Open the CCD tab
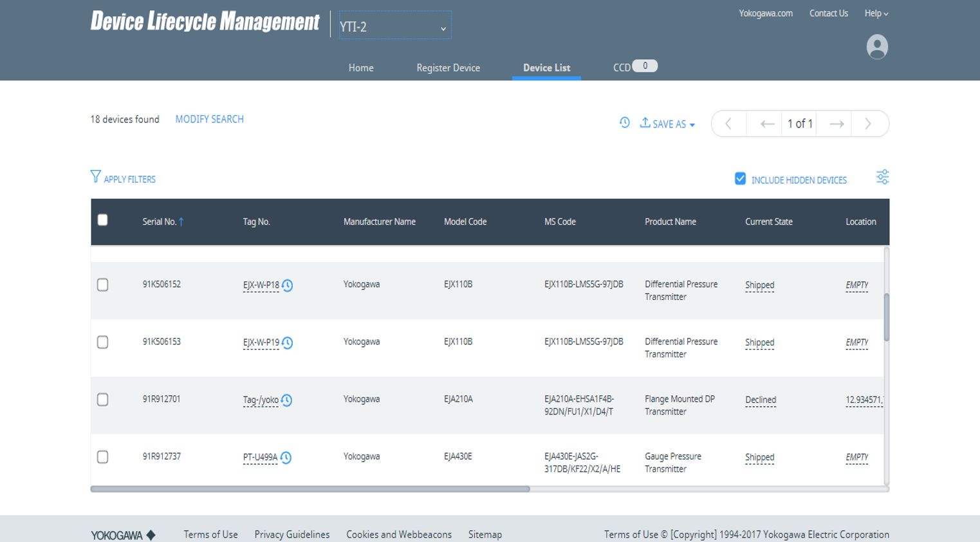 [622, 68]
